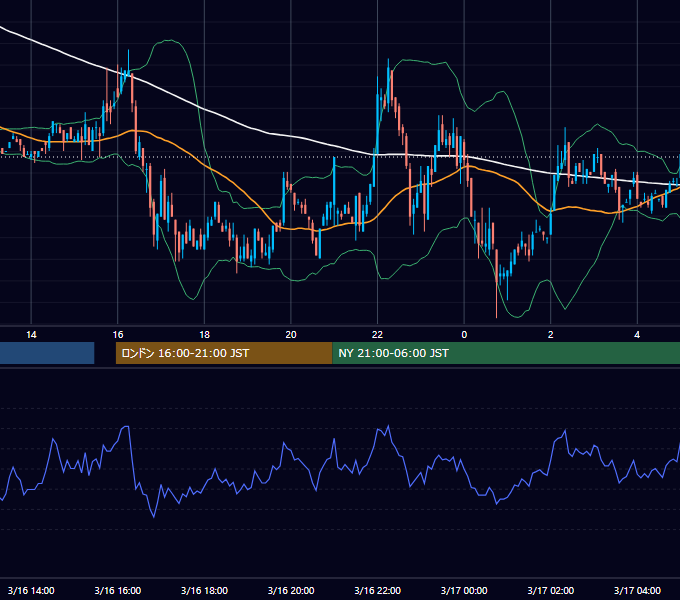This screenshot has width=680, height=600.
Task: Click the 3/16 14:00 date label
Action: 31,590
